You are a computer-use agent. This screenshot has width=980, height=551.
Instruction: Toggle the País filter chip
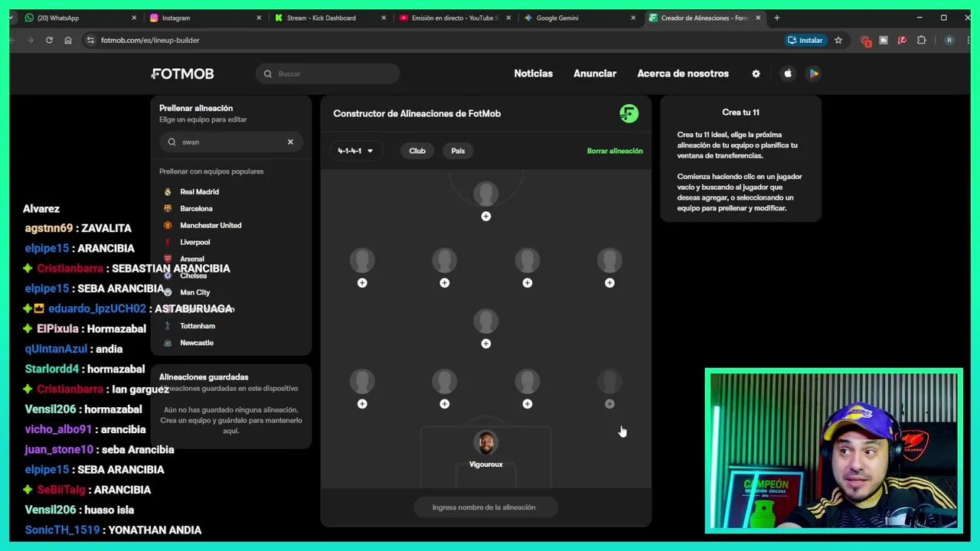point(458,151)
